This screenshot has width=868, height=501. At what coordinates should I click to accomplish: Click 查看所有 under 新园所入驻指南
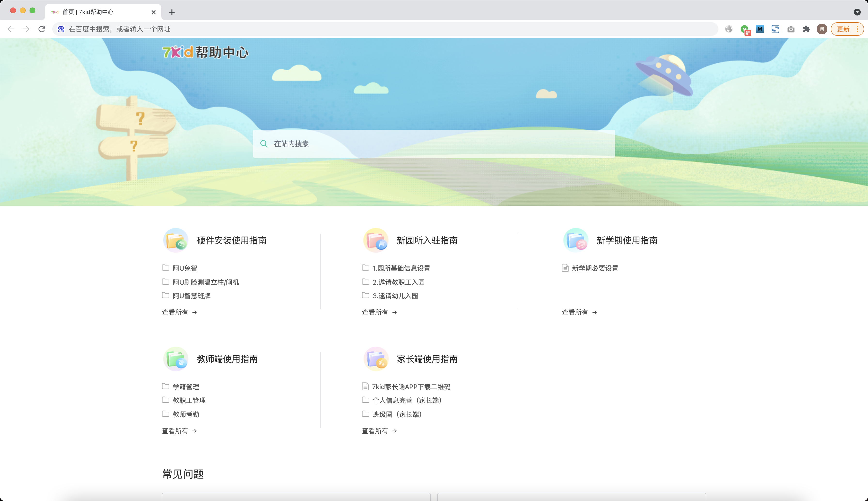coord(380,312)
